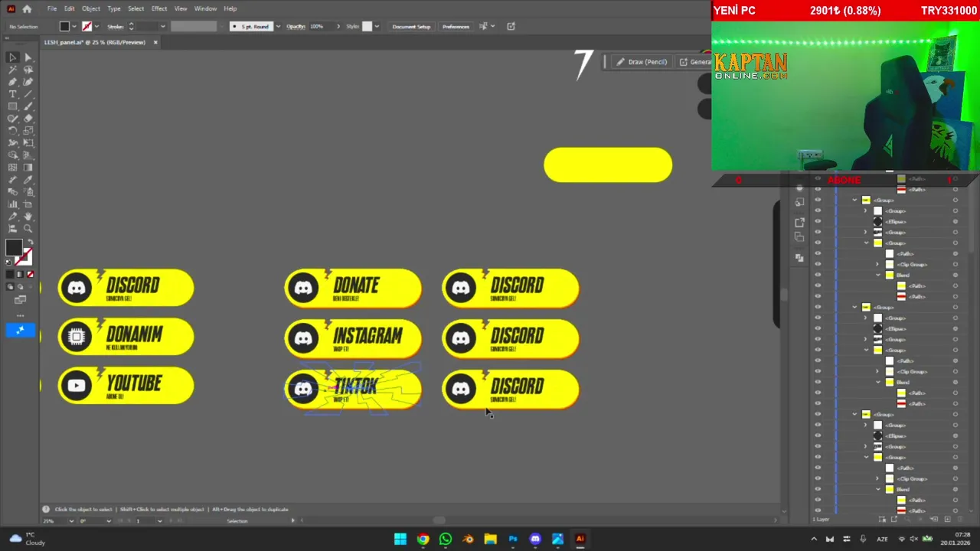Image resolution: width=980 pixels, height=551 pixels.
Task: Open the Object menu
Action: pyautogui.click(x=91, y=8)
